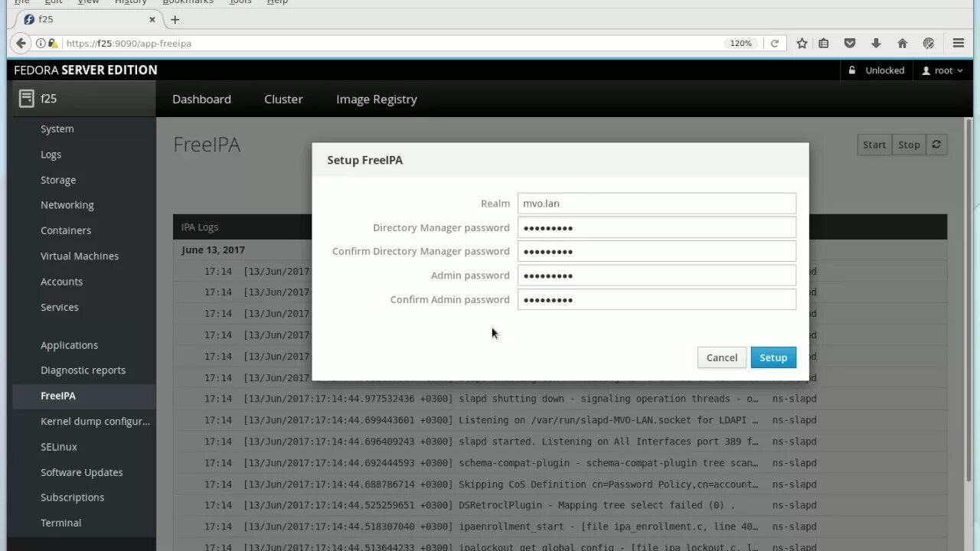980x551 pixels.
Task: Click the Confirm Directory Manager password field
Action: coord(657,251)
